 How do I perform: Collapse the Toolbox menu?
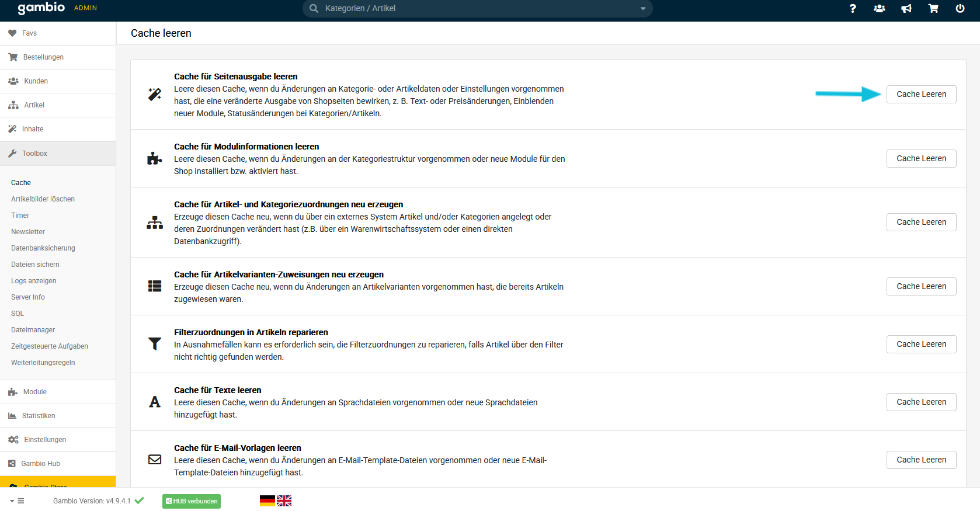tap(58, 154)
